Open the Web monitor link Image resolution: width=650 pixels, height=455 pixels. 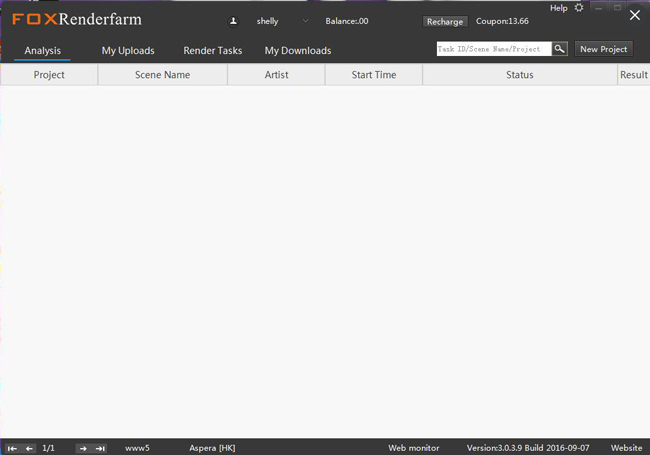coord(414,448)
